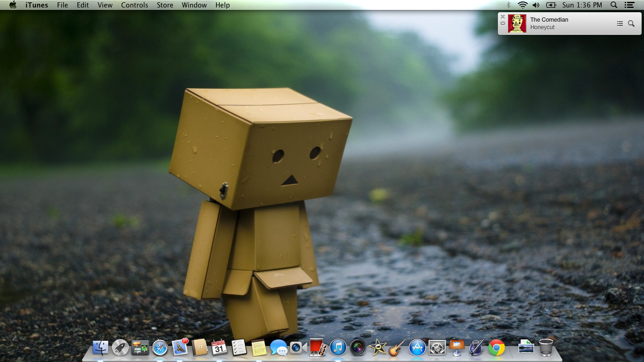644x362 pixels.
Task: Open System Preferences gear icon
Action: [x=437, y=348]
